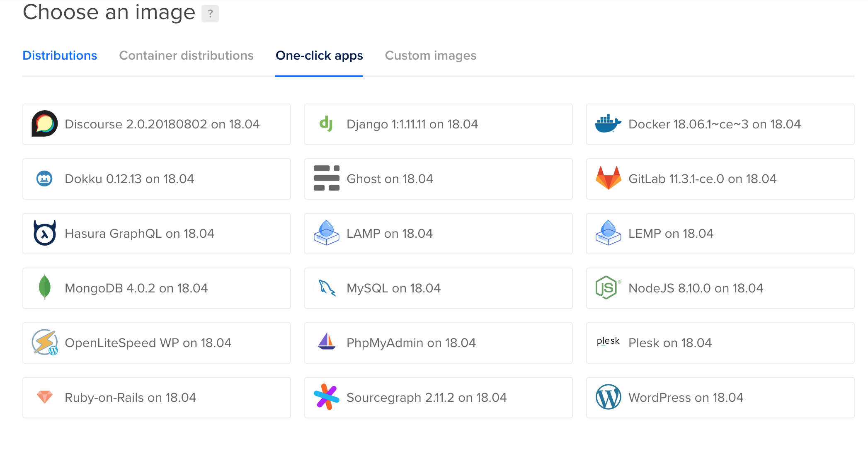Go to the Custom images tab
Screen dimensions: 868x449
coord(431,56)
